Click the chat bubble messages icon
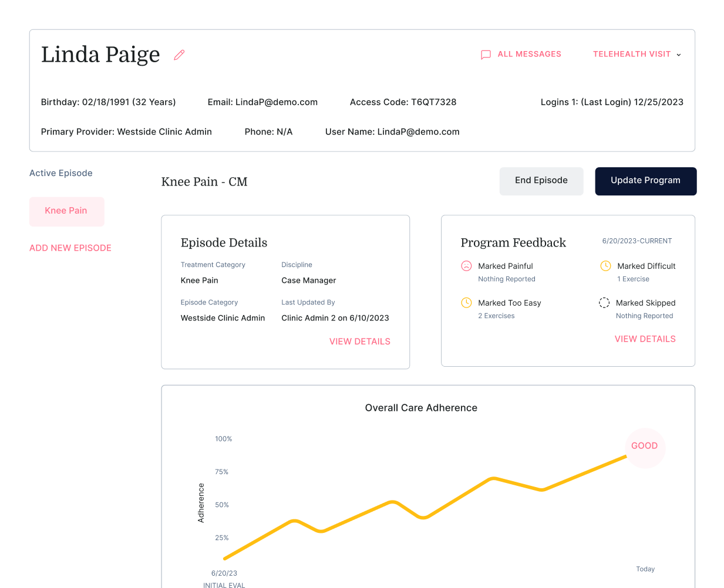The height and width of the screenshot is (588, 724). click(x=486, y=55)
